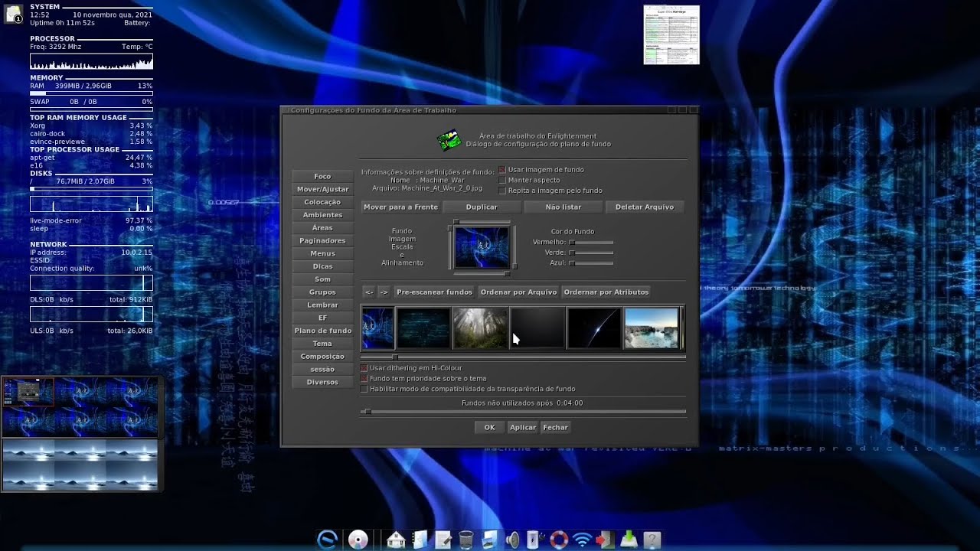980x551 pixels.
Task: Confirm dialog with OK button
Action: (489, 428)
